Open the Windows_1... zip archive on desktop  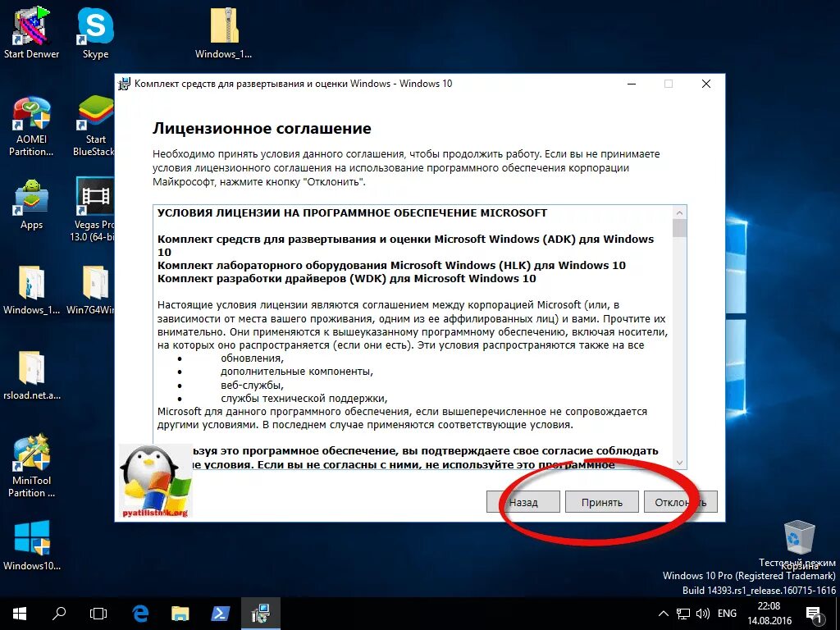tap(223, 31)
